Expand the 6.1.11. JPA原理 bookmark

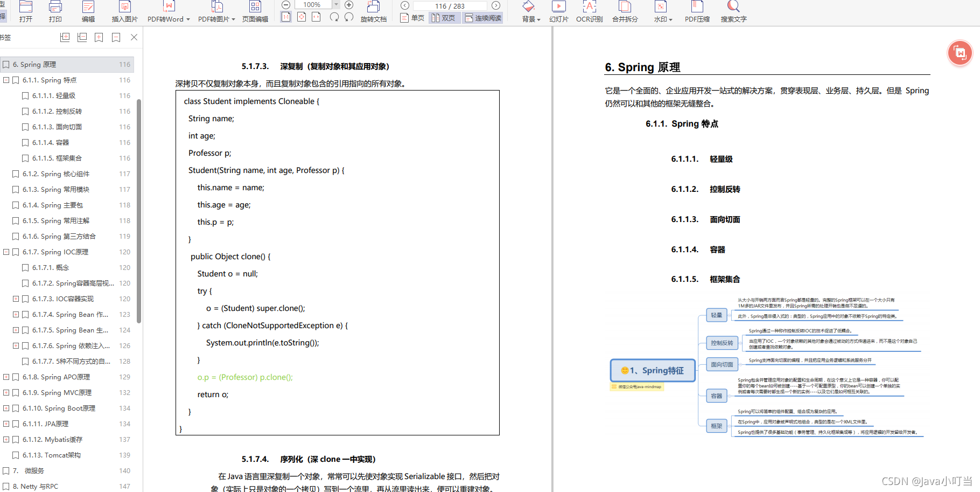click(6, 424)
